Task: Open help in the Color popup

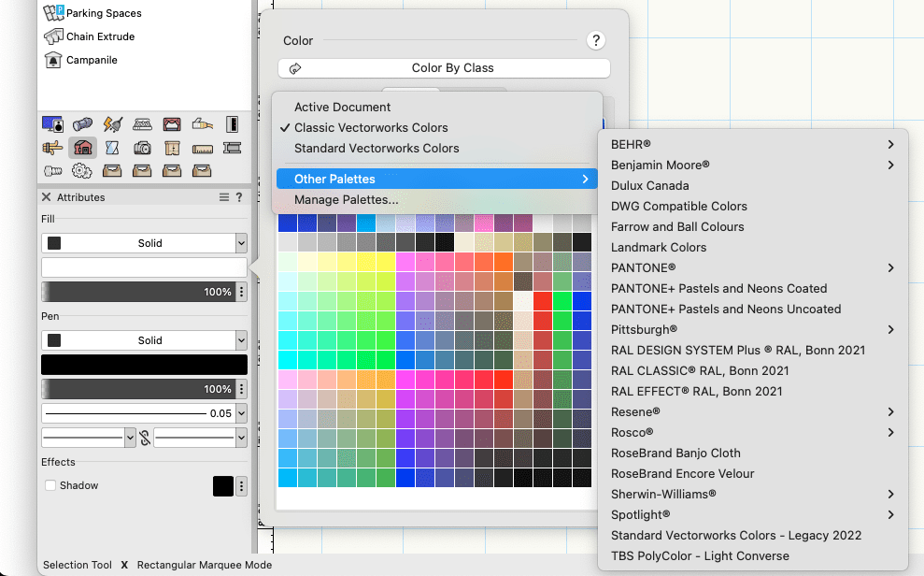Action: 596,40
